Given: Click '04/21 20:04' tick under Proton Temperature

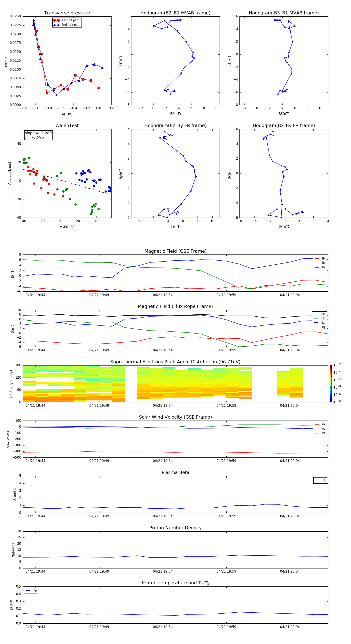Looking at the screenshot, I should coord(290,627).
